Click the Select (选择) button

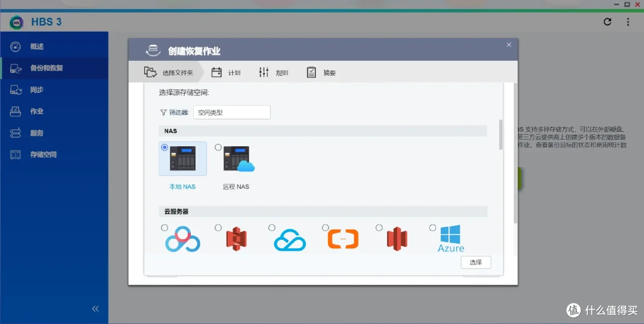(476, 263)
